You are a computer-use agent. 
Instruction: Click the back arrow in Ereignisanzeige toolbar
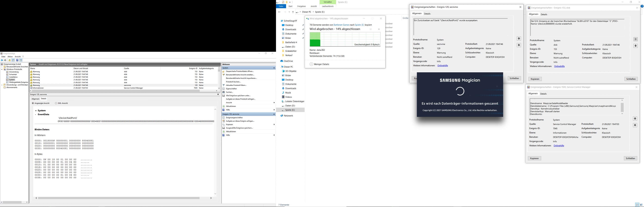(2, 60)
